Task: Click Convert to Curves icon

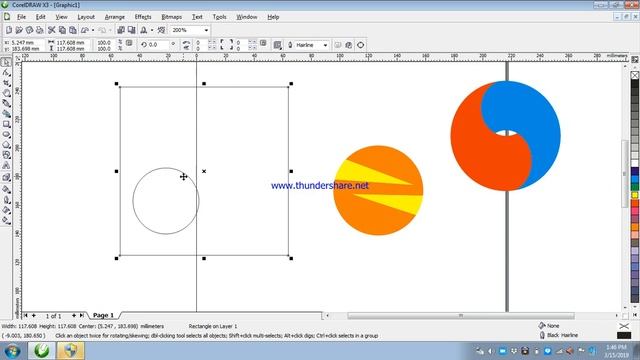Action: pyautogui.click(x=360, y=45)
